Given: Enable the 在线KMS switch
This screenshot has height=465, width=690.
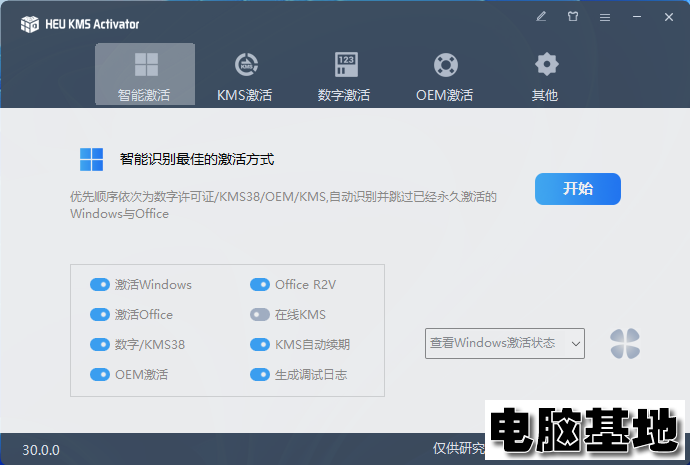Looking at the screenshot, I should 260,315.
